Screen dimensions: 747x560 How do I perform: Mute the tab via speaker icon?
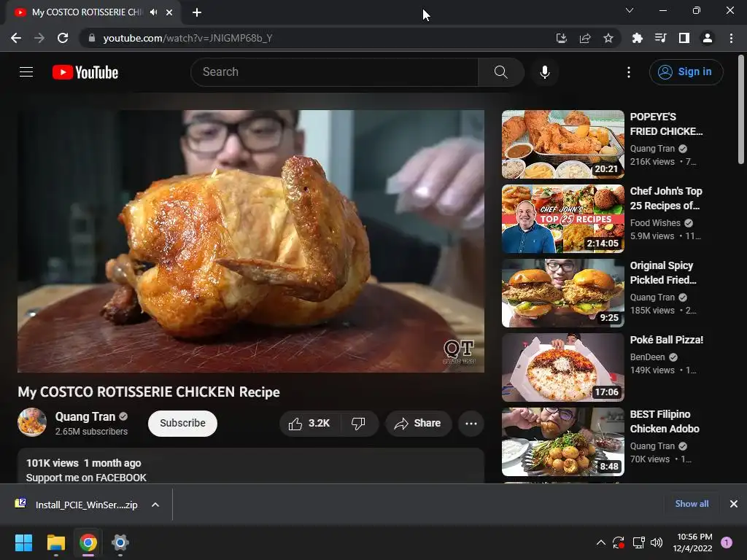click(x=153, y=12)
